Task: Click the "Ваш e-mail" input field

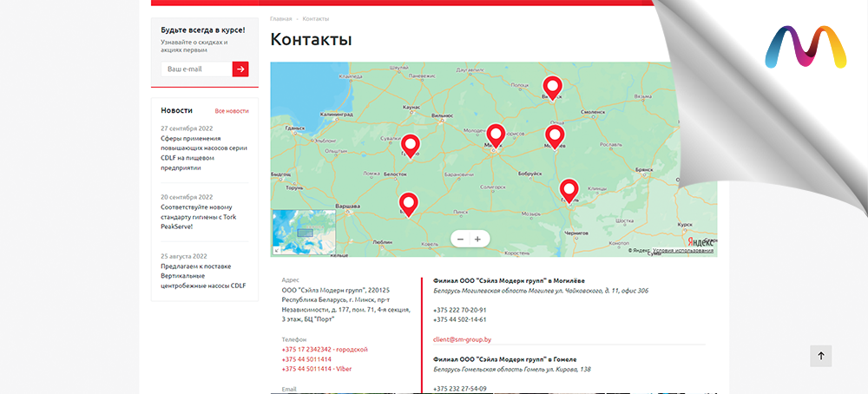Action: point(196,69)
